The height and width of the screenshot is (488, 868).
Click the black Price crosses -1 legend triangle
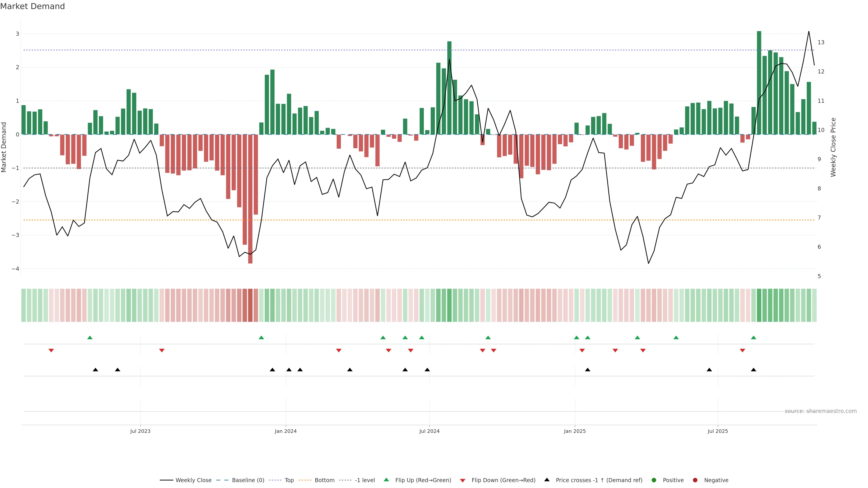click(547, 480)
